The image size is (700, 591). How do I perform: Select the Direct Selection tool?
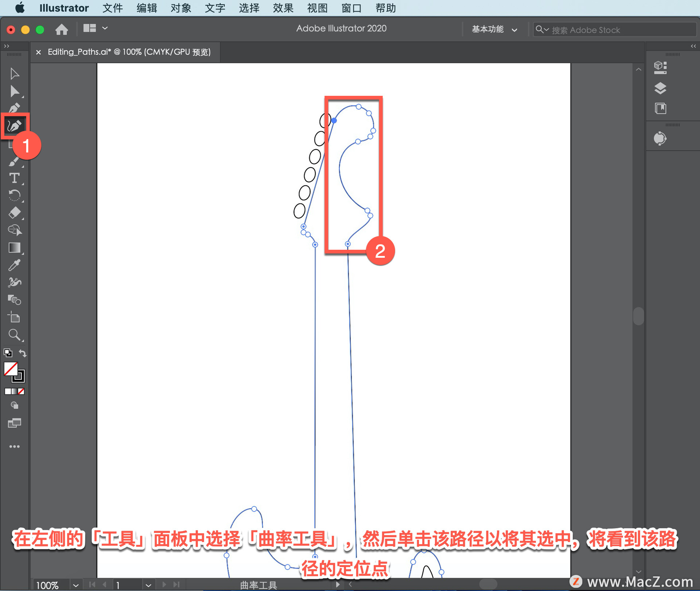[x=15, y=91]
